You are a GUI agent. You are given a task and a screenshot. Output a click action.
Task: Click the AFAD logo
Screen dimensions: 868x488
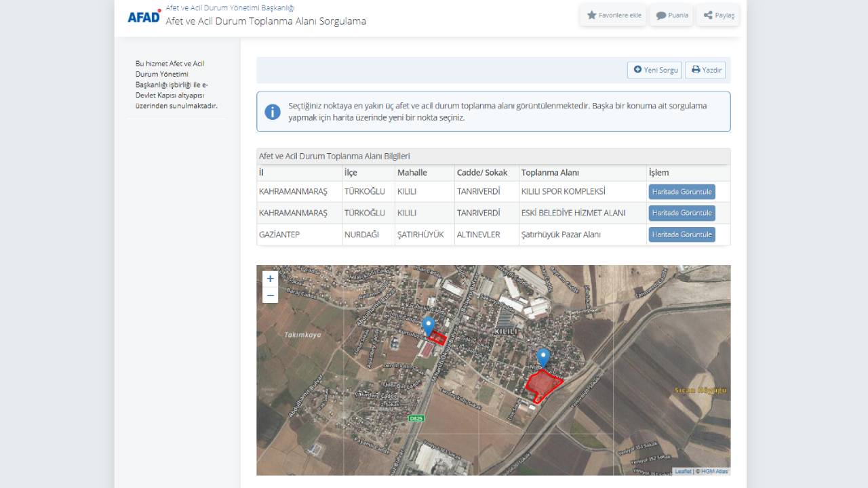point(144,16)
